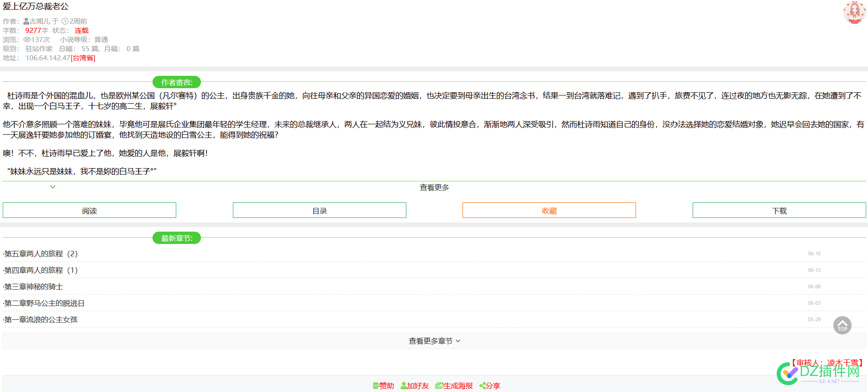The image size is (868, 392).
Task: Click the clock icon beside 2周前
Action: 65,21
